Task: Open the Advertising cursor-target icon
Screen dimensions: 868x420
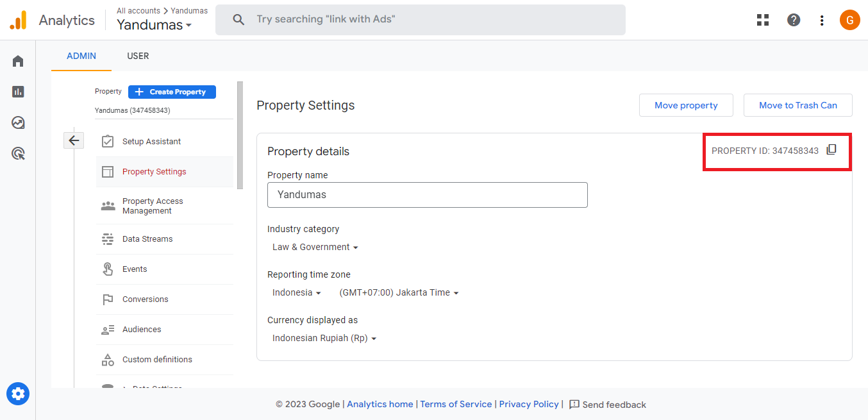Action: pos(18,153)
